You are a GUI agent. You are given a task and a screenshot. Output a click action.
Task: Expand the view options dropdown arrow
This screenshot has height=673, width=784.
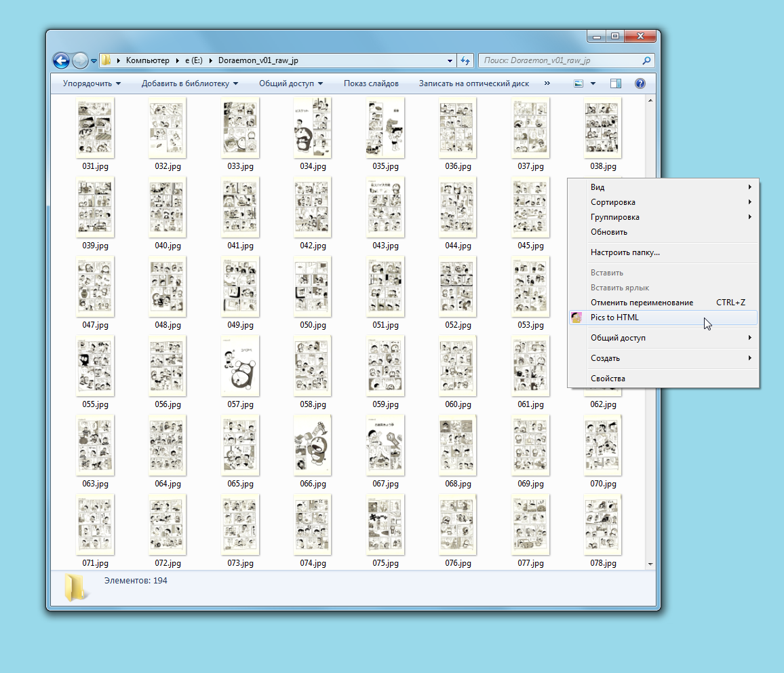point(593,83)
